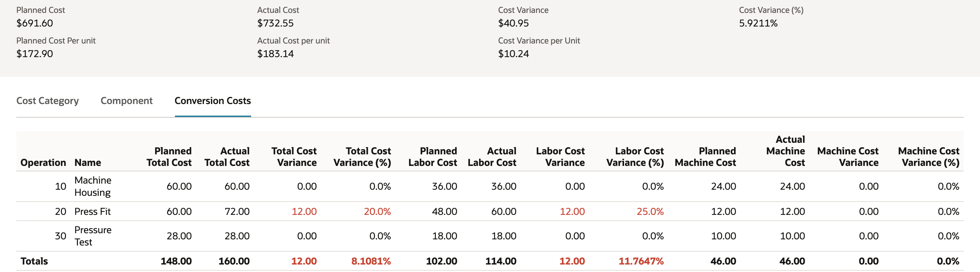Select the Pressure Test operation name
980x272 pixels.
pyautogui.click(x=93, y=236)
